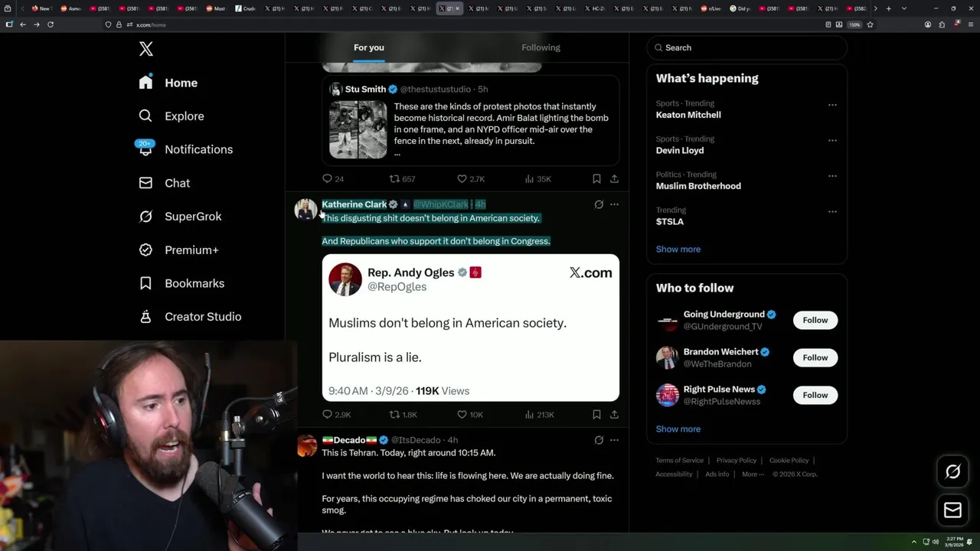Share the post quoting Stu Smith
This screenshot has width=980, height=551.
614,179
